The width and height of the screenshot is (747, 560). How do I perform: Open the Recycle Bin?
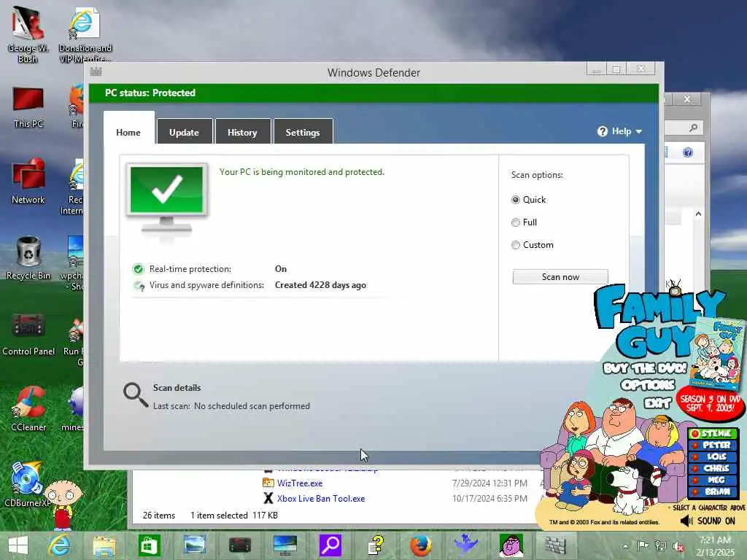(28, 258)
